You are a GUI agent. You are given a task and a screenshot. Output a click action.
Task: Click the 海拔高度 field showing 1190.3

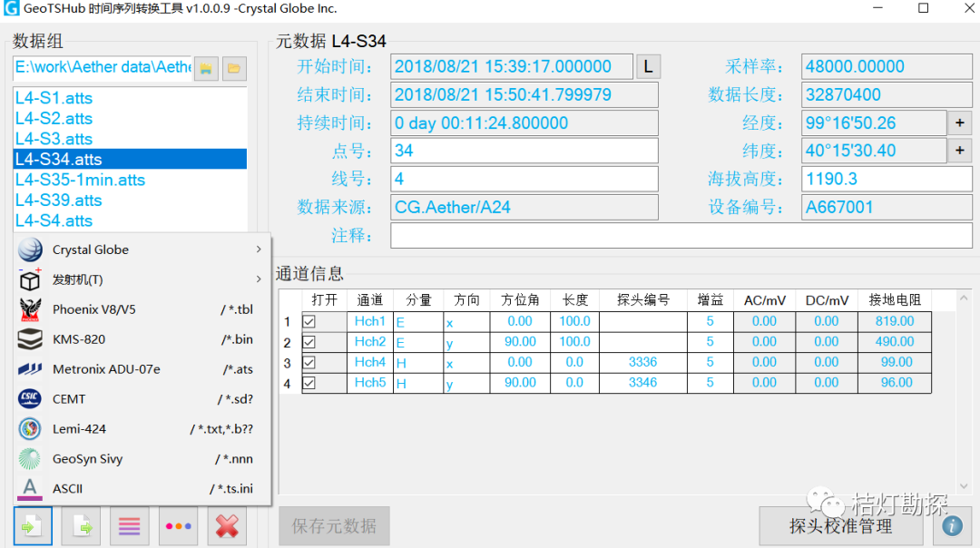point(887,180)
